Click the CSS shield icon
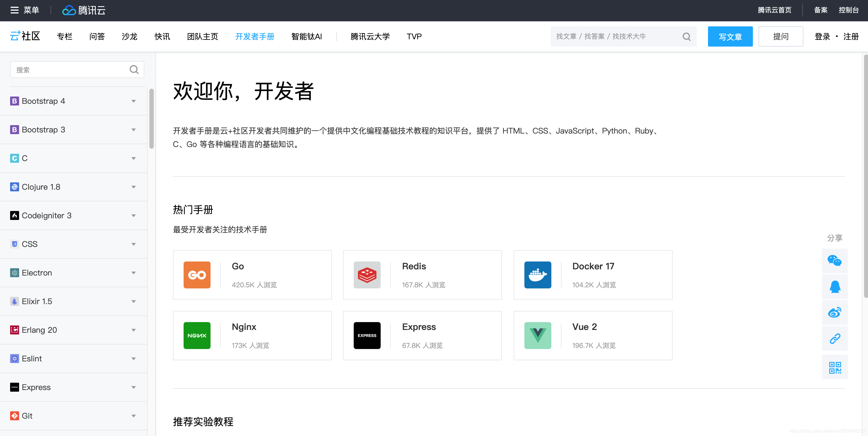Image resolution: width=868 pixels, height=436 pixels. (x=15, y=244)
